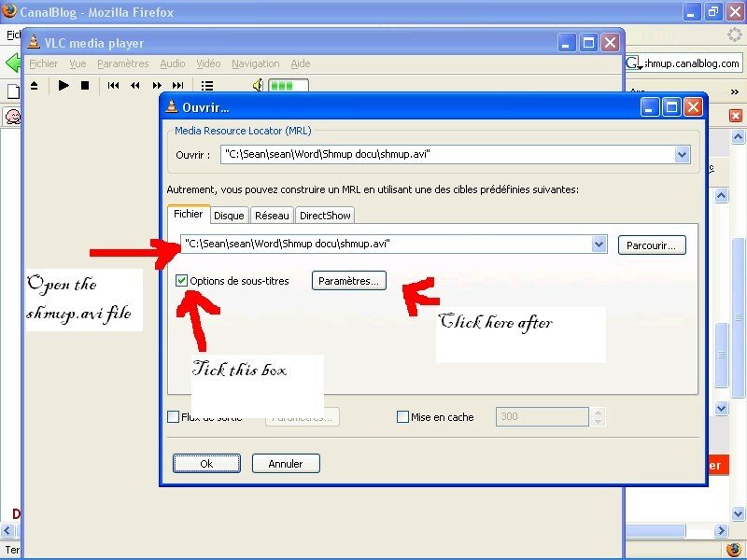This screenshot has height=560, width=747.
Task: Click the VLC fast-forward button
Action: click(x=157, y=86)
